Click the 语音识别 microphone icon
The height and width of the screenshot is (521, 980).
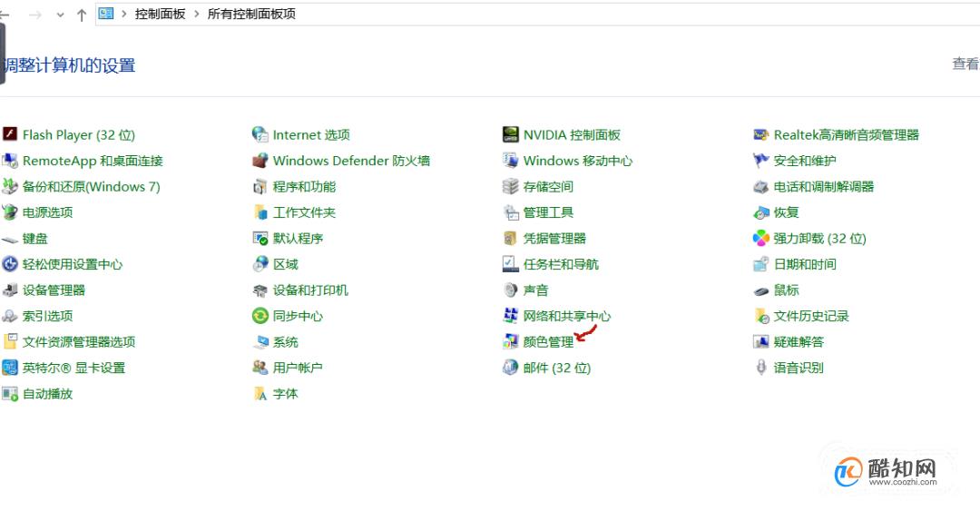tap(760, 368)
